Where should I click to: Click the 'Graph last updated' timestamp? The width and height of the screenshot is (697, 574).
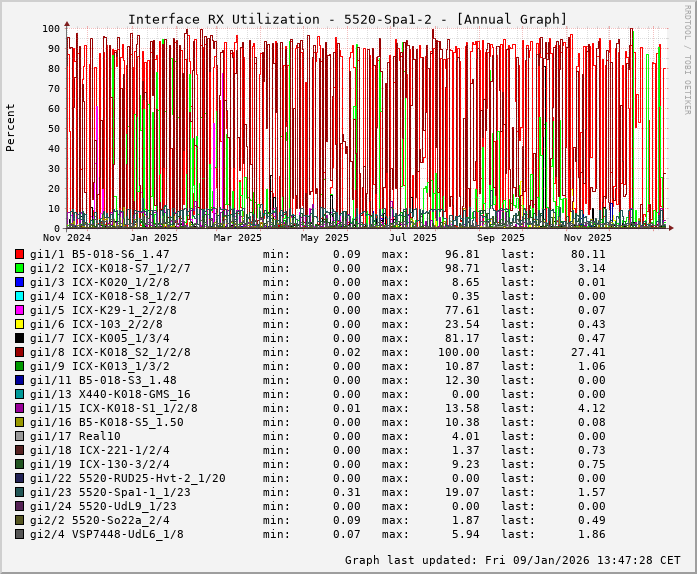click(512, 560)
